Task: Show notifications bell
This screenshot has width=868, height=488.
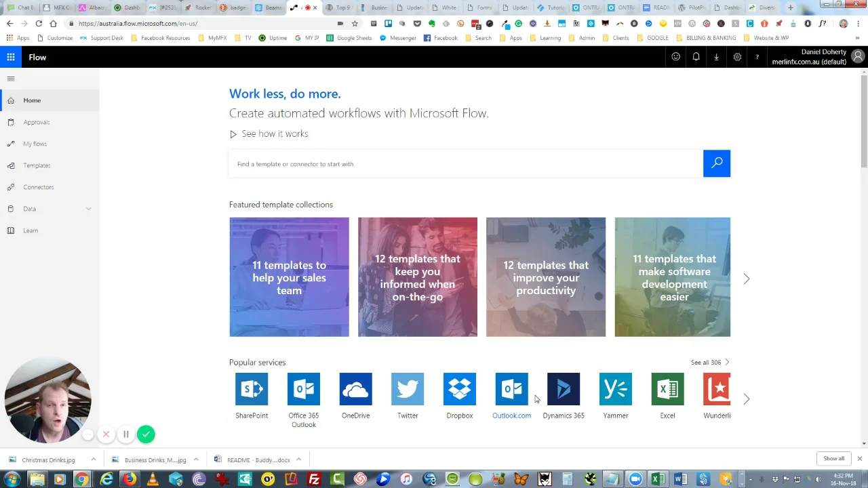Action: (x=696, y=57)
